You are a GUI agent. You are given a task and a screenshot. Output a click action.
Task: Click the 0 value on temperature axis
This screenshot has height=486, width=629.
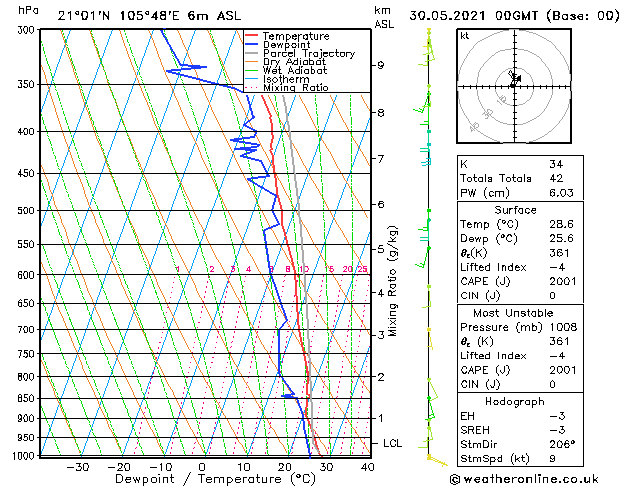(x=202, y=468)
